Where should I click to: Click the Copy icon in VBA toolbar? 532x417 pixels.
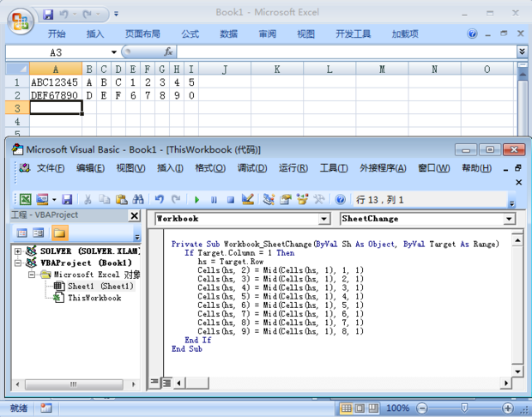[104, 200]
